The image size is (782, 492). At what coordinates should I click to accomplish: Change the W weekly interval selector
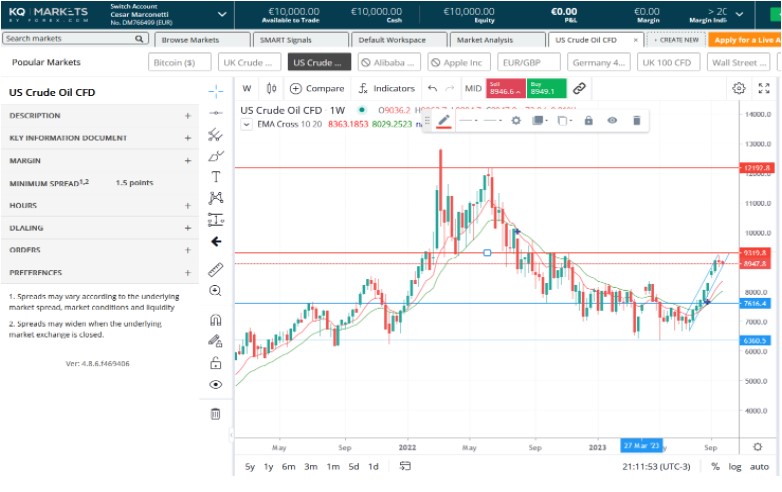[x=247, y=88]
